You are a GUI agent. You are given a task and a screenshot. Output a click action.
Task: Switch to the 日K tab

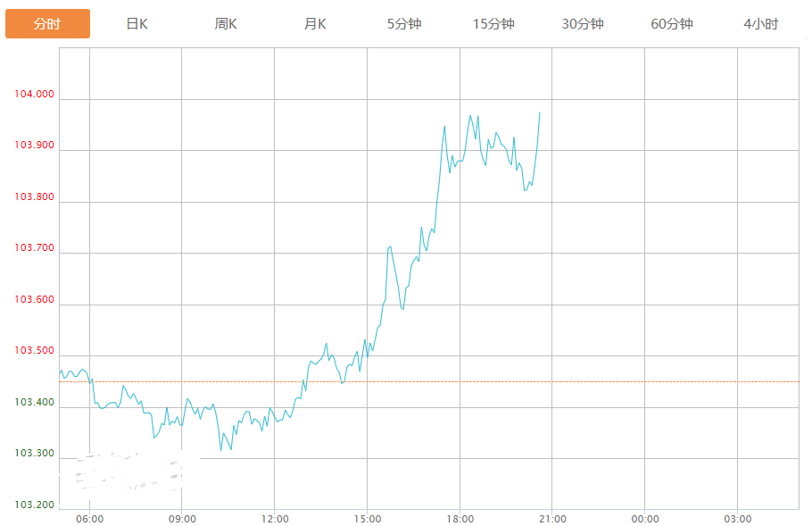click(137, 24)
